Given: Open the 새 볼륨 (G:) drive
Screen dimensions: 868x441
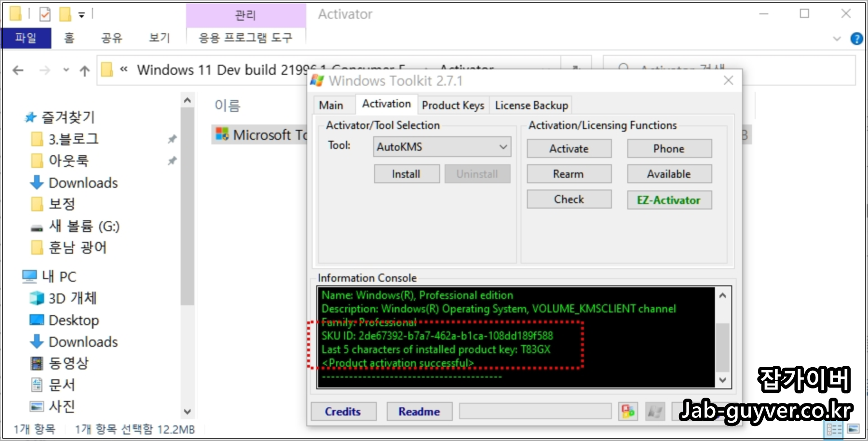Looking at the screenshot, I should click(x=75, y=226).
